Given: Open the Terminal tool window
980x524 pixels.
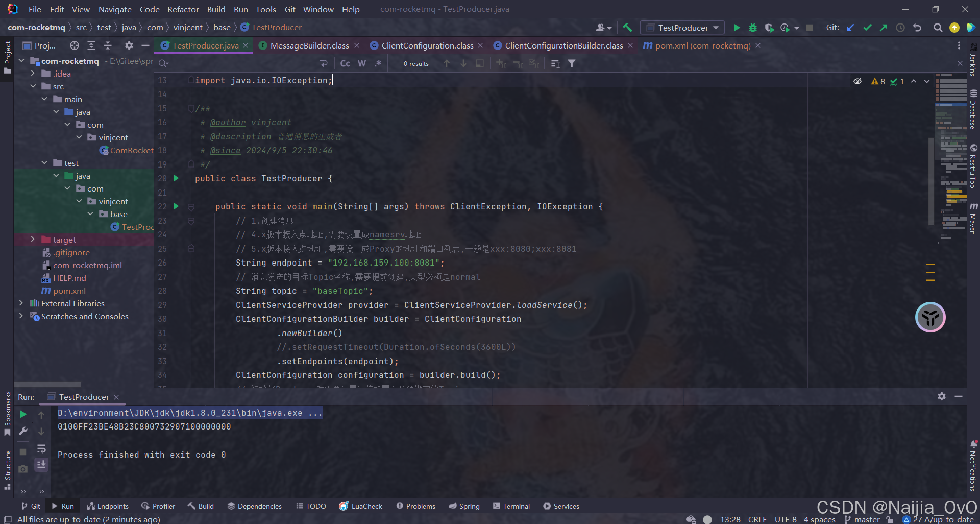Looking at the screenshot, I should tap(511, 506).
